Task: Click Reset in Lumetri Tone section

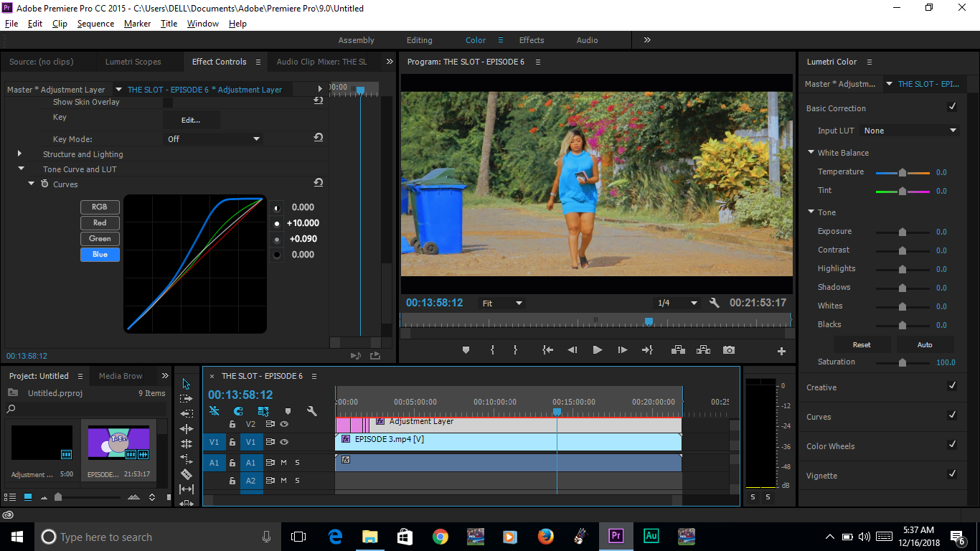Action: pos(862,344)
